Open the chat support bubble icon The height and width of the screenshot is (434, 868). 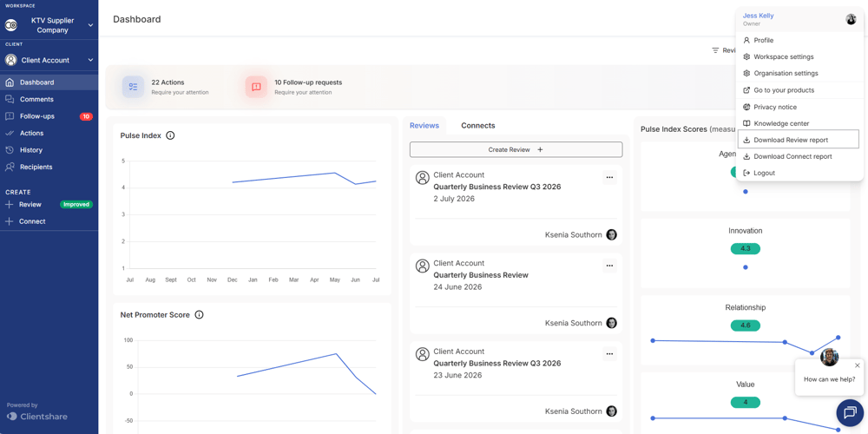coord(849,412)
